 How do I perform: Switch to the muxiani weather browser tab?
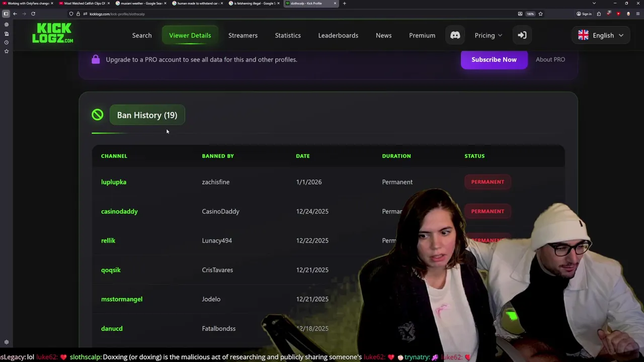141,4
